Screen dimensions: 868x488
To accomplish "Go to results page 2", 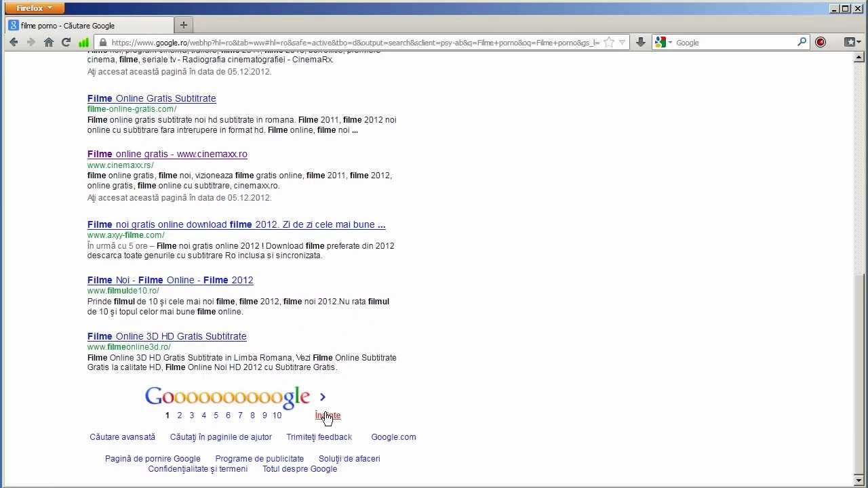I will pyautogui.click(x=179, y=415).
